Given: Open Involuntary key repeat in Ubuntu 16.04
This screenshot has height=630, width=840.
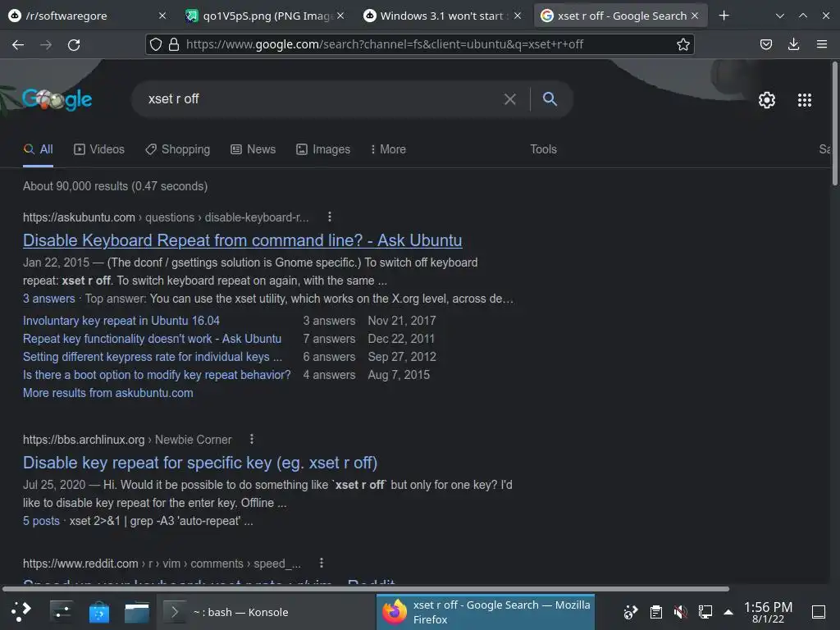Looking at the screenshot, I should pos(121,321).
